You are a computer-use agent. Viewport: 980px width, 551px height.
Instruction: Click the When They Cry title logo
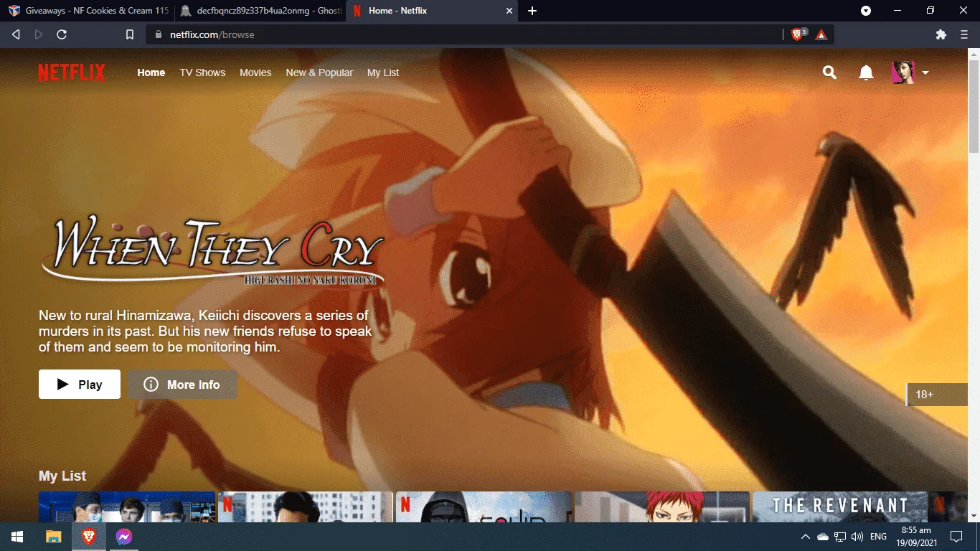click(x=213, y=251)
